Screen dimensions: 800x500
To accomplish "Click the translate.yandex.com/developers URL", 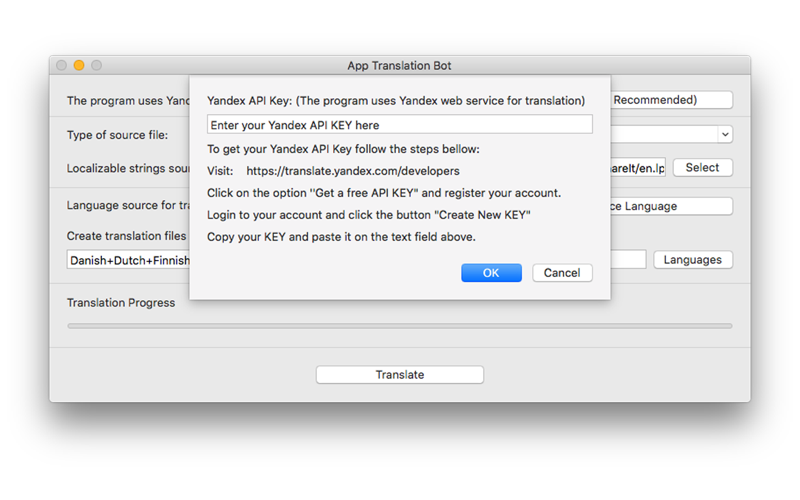I will click(353, 171).
